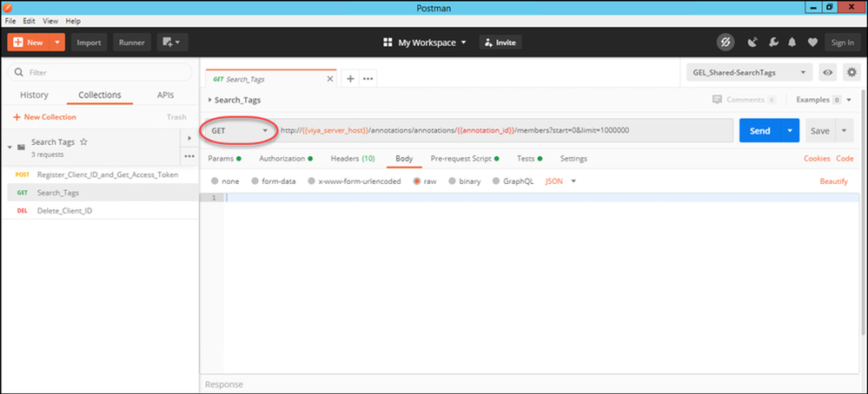Open the Tests tab
The width and height of the screenshot is (868, 394).
529,159
